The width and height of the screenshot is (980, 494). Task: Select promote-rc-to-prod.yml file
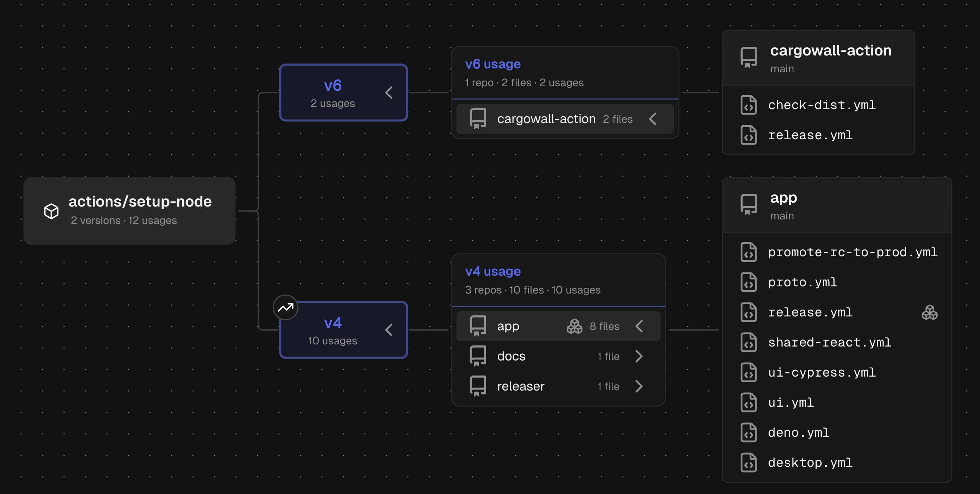852,252
